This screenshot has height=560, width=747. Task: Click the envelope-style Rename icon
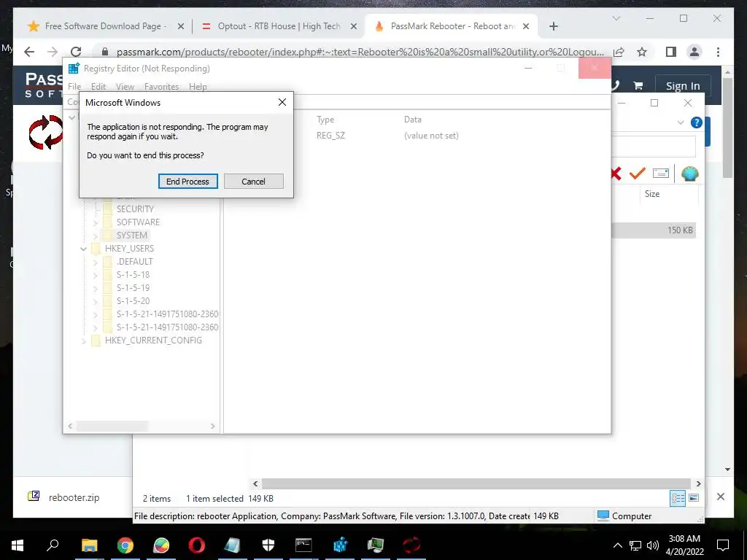pos(661,174)
